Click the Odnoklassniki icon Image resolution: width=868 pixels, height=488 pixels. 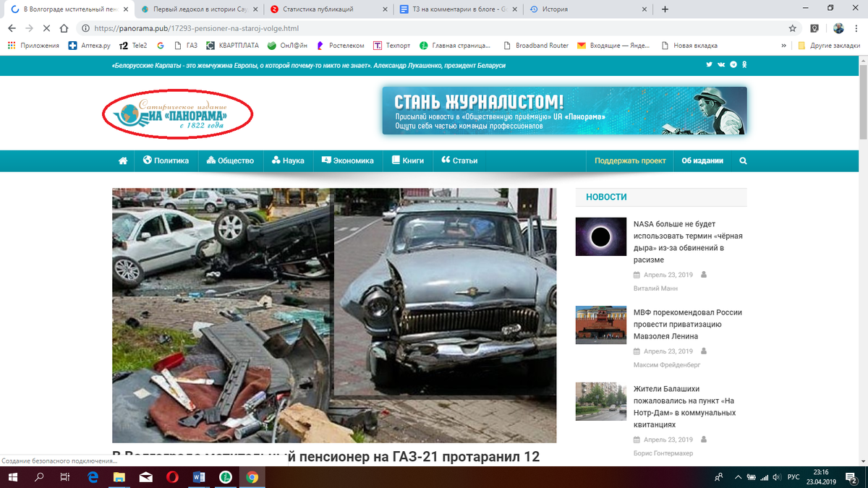point(744,64)
